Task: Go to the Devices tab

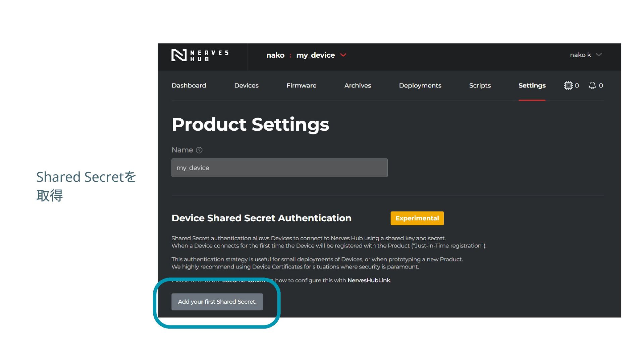Action: pos(246,85)
